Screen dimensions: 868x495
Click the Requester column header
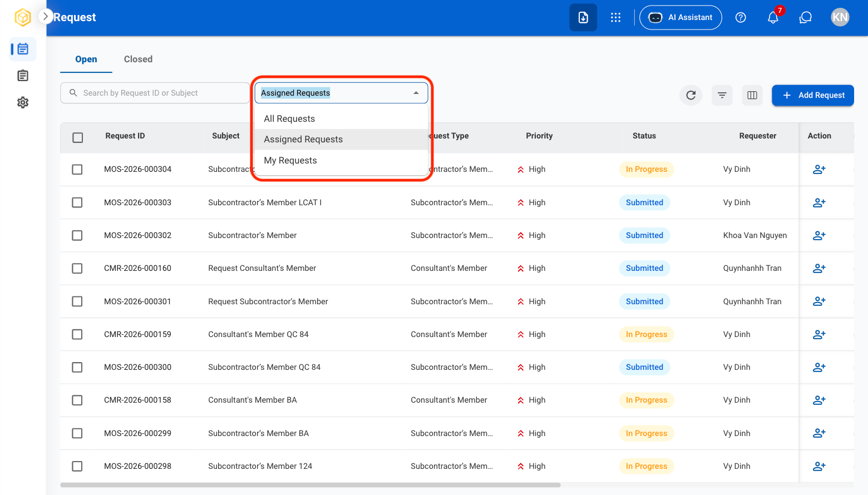[758, 136]
